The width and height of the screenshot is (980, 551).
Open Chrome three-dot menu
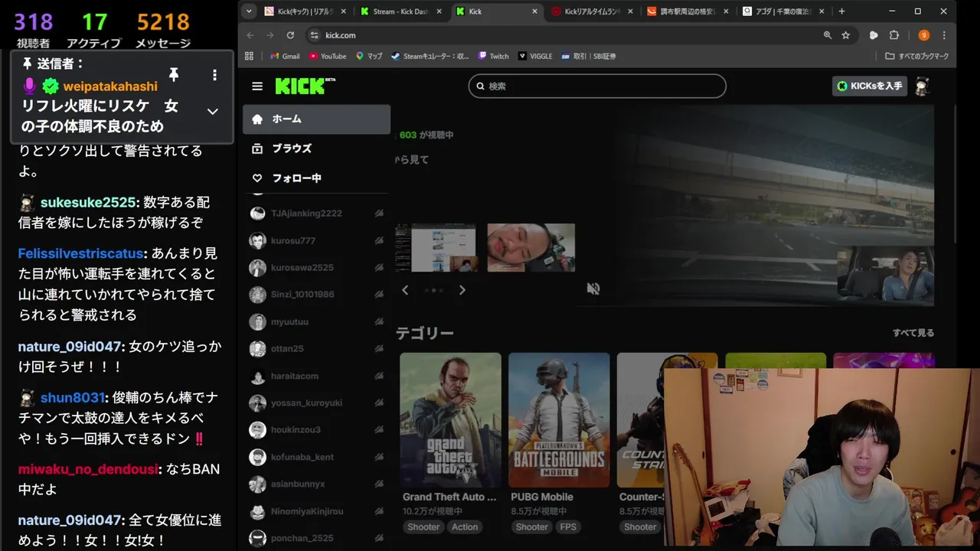[944, 35]
